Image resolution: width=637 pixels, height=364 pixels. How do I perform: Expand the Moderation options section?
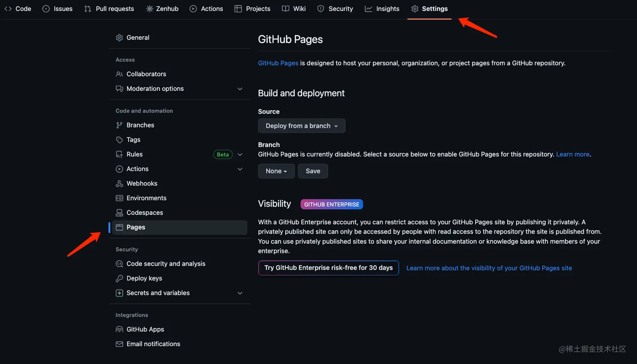240,89
